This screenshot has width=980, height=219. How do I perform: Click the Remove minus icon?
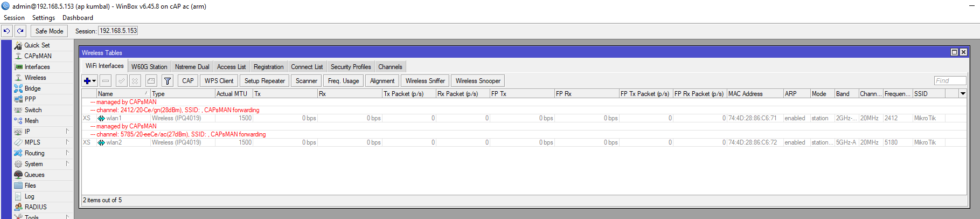(x=106, y=81)
